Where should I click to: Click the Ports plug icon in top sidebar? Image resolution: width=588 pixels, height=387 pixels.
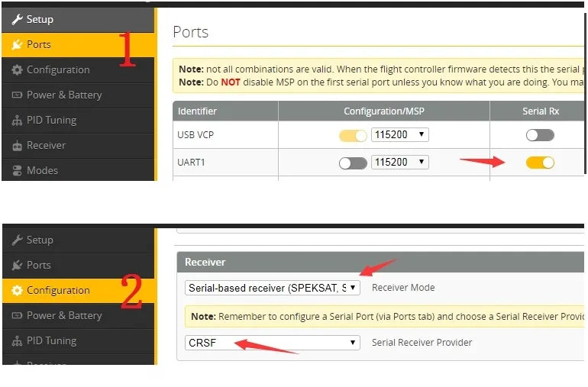click(x=17, y=44)
